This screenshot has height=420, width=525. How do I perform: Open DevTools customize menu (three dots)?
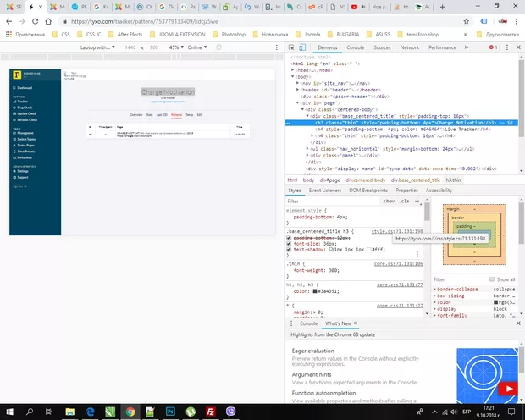pyautogui.click(x=506, y=47)
